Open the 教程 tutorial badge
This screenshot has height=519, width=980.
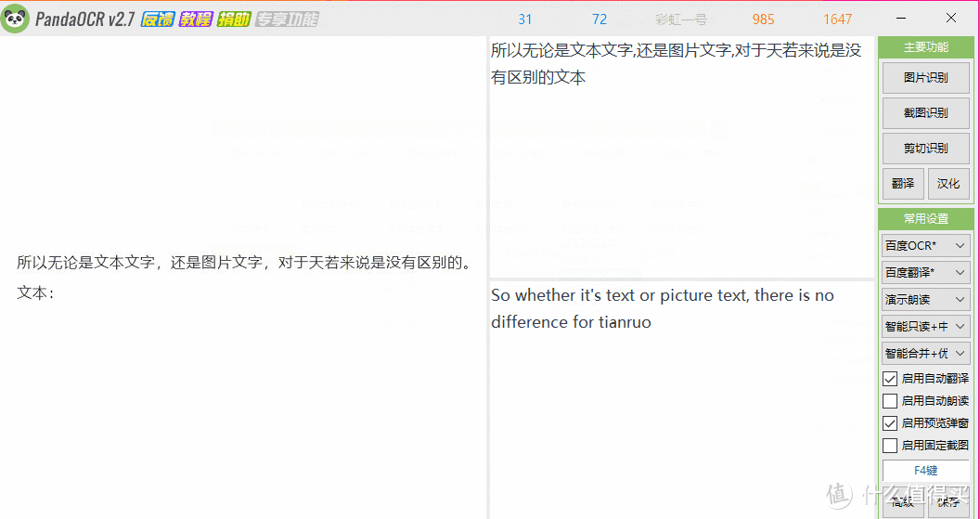coord(196,19)
